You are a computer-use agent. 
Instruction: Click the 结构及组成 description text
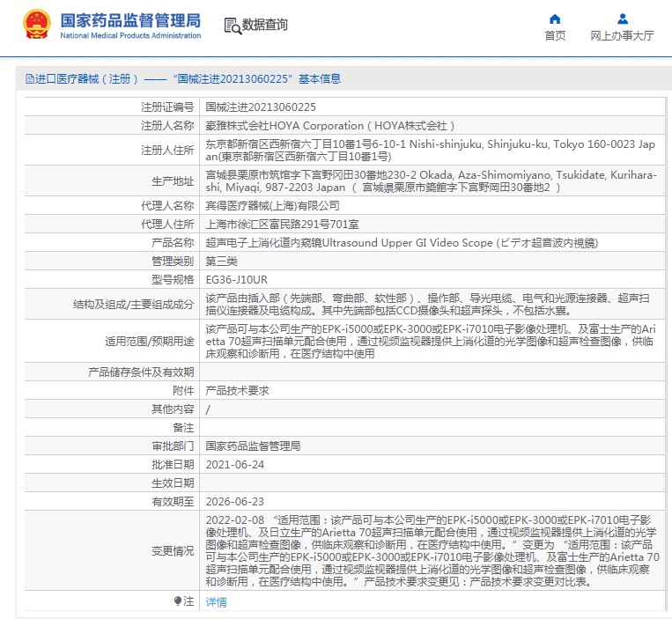[x=428, y=304]
